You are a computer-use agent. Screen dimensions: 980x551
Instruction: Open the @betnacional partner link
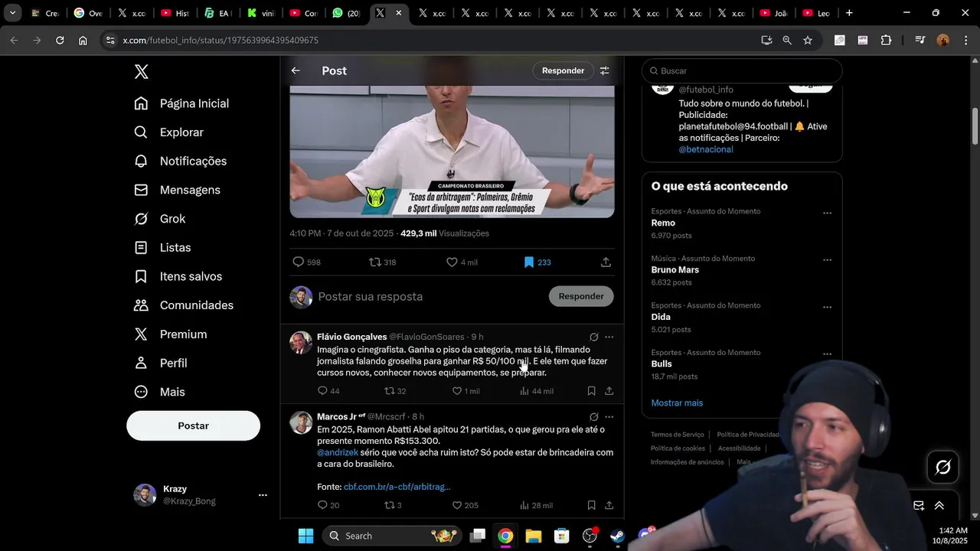(x=706, y=149)
